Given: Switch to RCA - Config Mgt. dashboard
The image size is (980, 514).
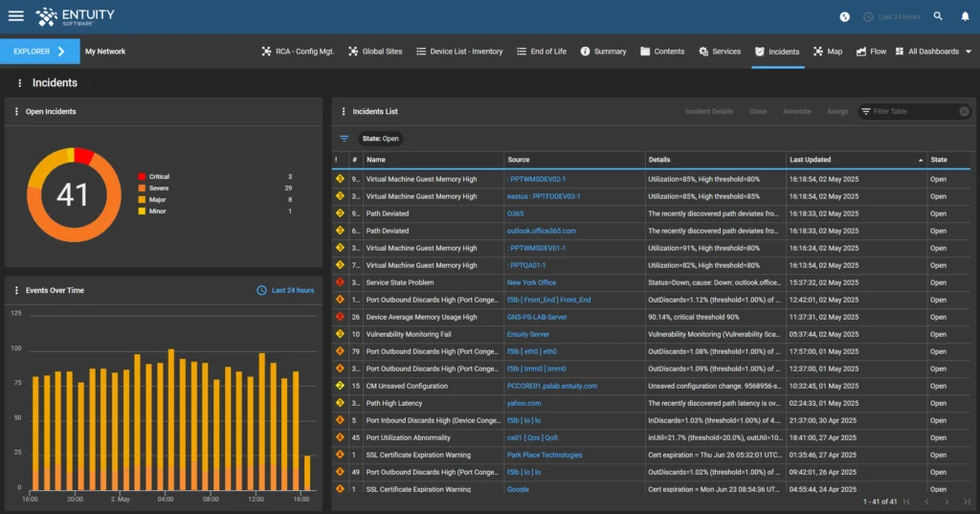Looking at the screenshot, I should (299, 52).
